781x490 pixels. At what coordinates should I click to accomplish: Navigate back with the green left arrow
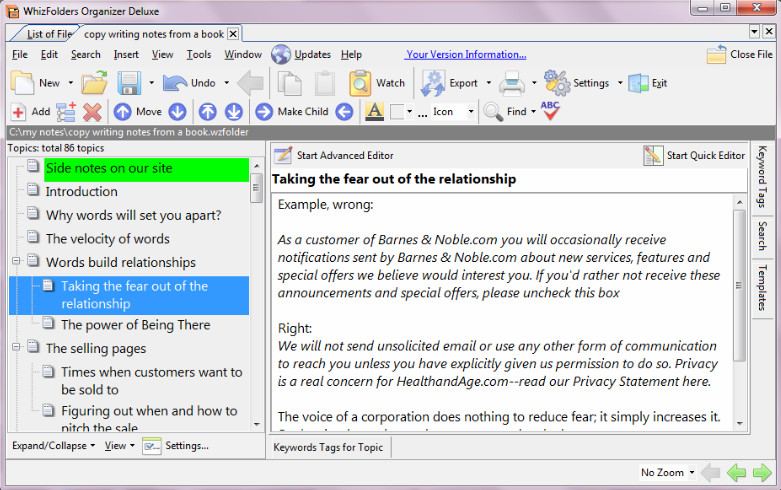[736, 472]
